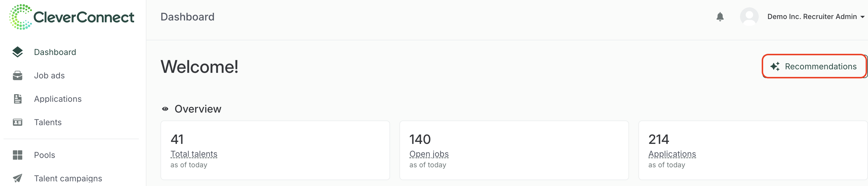
Task: Expand the Demo Inc. Recruiter Admin menu
Action: 816,17
